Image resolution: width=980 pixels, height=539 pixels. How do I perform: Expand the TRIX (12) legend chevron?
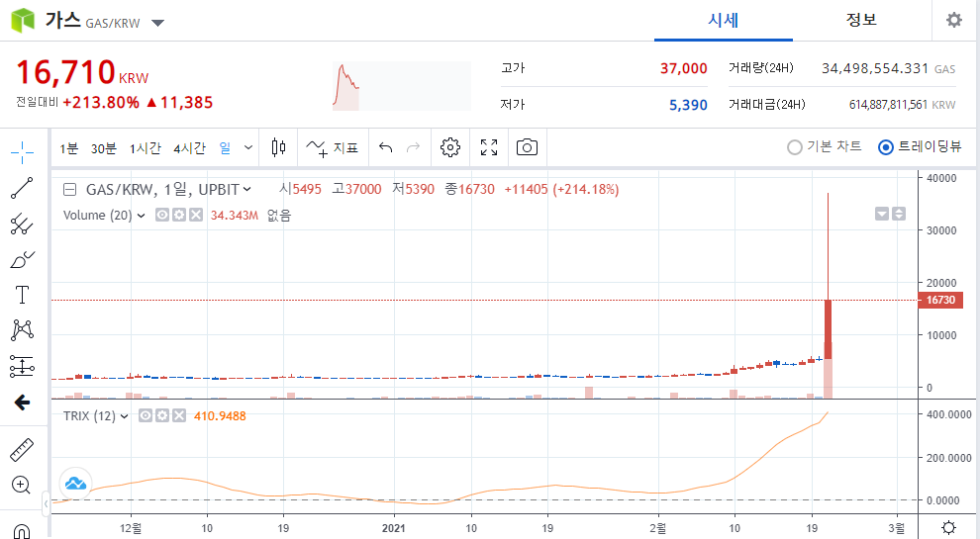(125, 416)
